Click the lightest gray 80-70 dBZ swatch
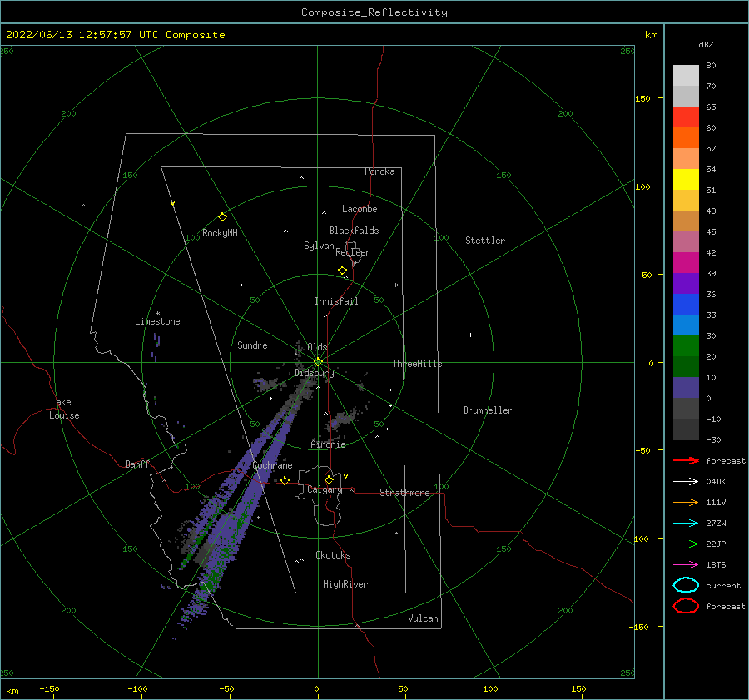The width and height of the screenshot is (749, 700). 686,76
